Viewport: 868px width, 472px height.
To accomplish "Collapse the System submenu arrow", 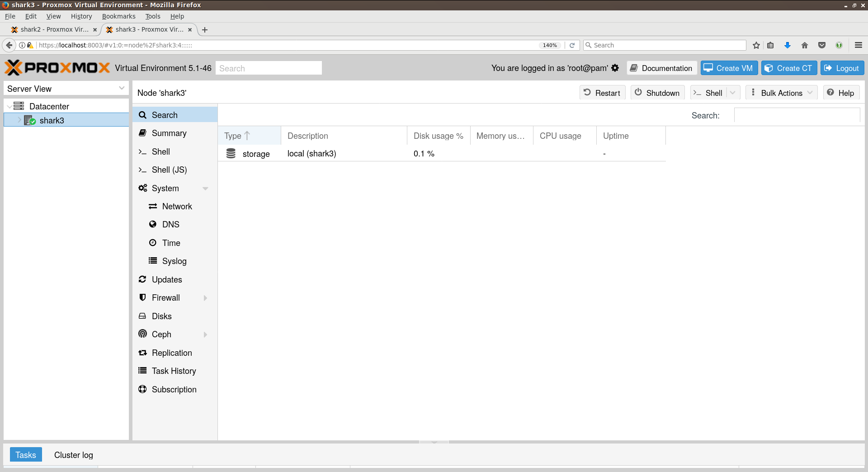I will click(x=205, y=189).
